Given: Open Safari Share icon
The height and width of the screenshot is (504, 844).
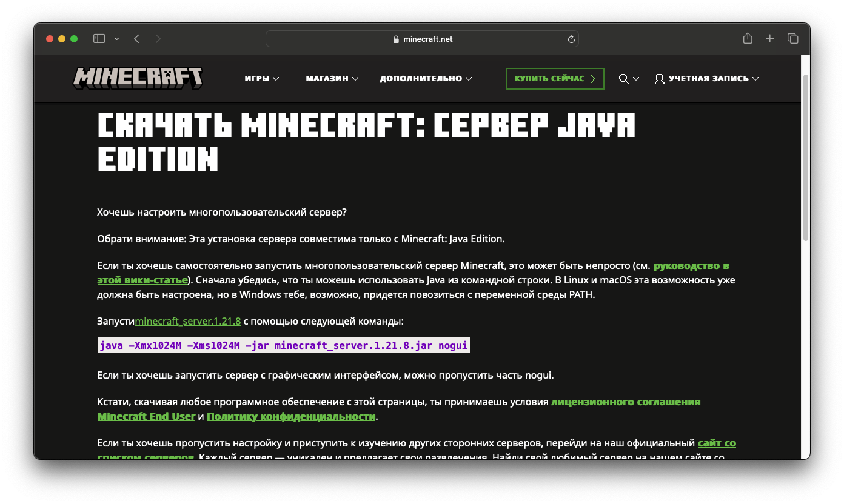Looking at the screenshot, I should [x=748, y=39].
